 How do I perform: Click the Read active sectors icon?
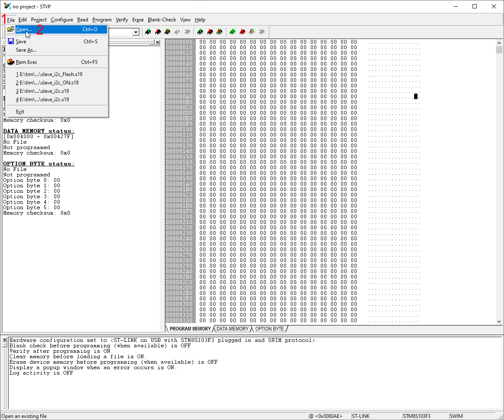tap(200, 31)
